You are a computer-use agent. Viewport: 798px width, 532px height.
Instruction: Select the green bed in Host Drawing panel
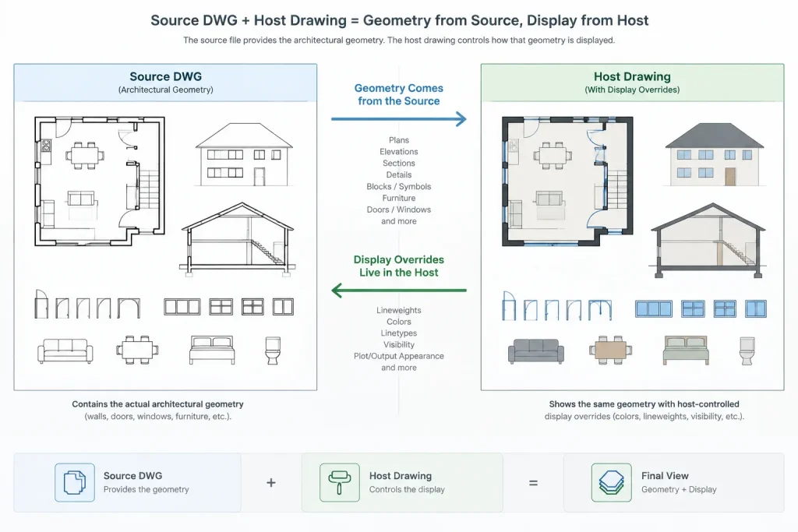coord(686,351)
